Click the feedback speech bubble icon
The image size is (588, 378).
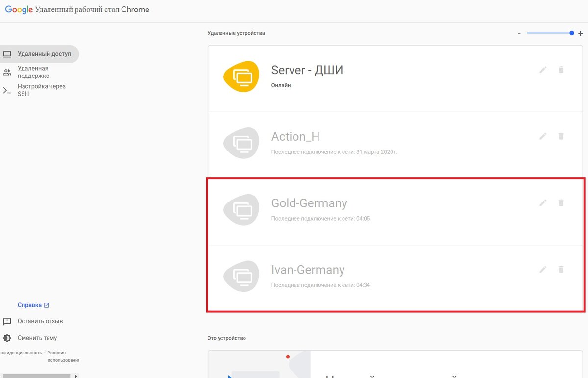tap(7, 322)
